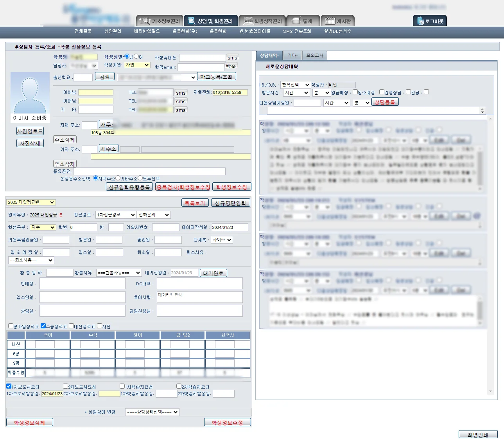Click the 로그아웃 logout icon button
Viewport: 504px width, 443px height.
pos(430,21)
